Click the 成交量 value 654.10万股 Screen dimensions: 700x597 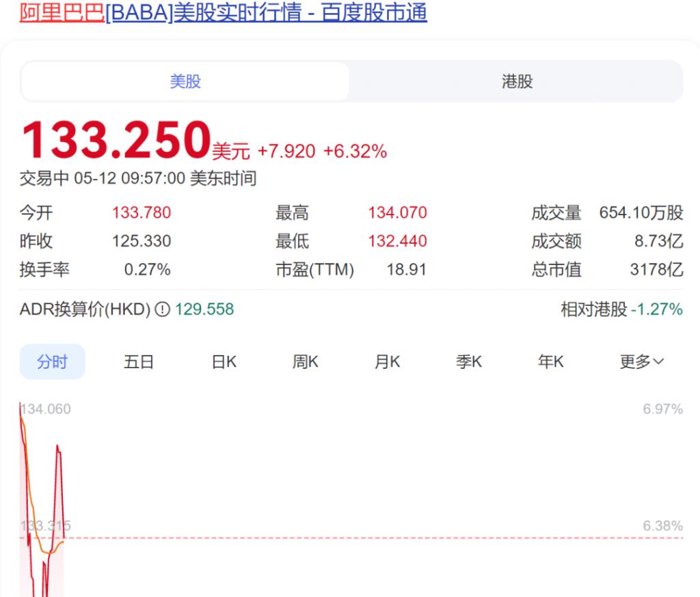point(641,213)
